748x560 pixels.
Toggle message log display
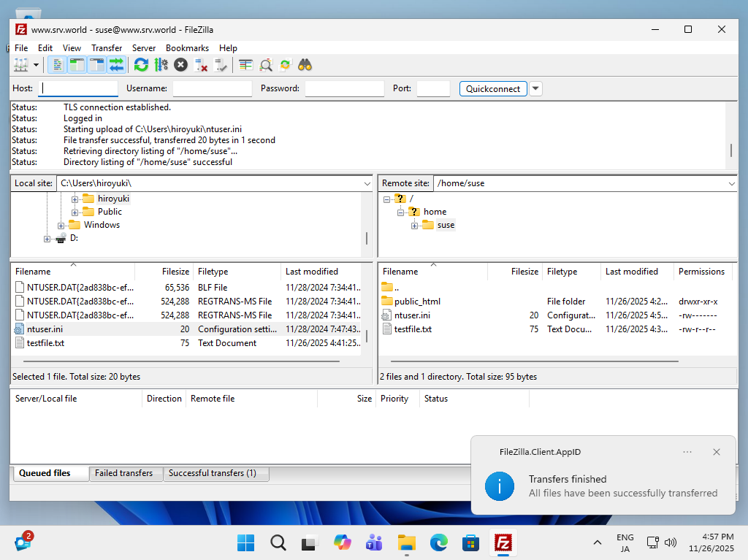pos(57,65)
